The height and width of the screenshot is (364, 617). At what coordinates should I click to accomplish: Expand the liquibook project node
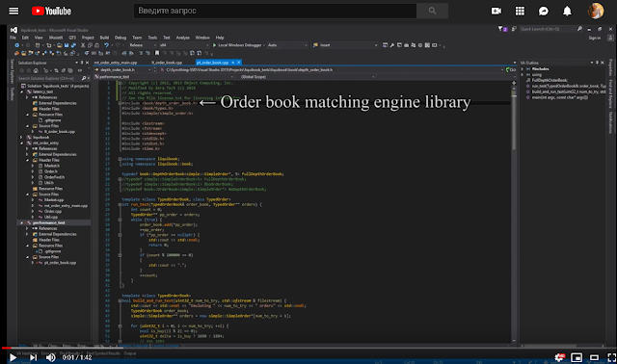coord(21,137)
